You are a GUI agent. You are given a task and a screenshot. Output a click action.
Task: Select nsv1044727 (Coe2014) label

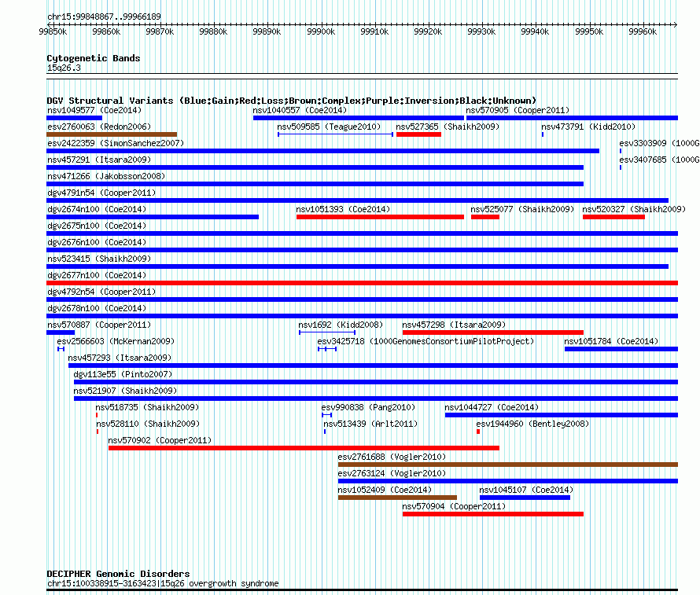click(492, 407)
